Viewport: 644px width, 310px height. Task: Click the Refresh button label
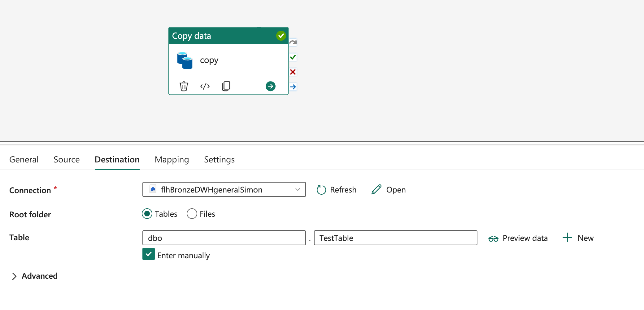[343, 190]
